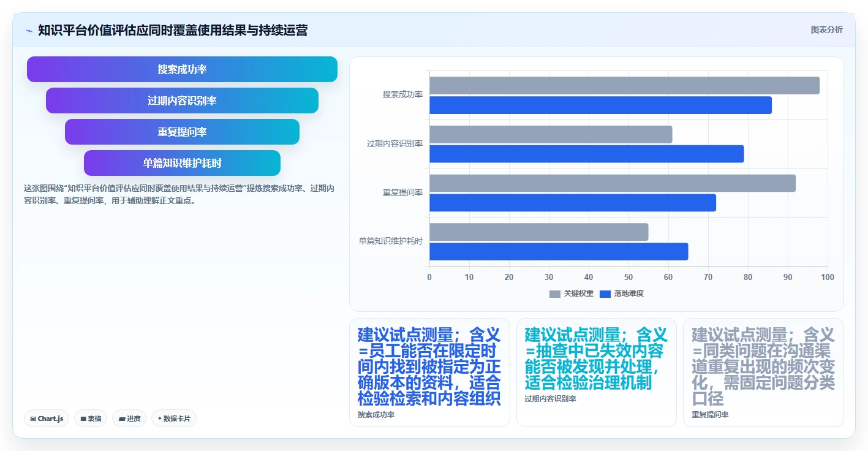This screenshot has width=868, height=451.
Task: Open the cyan-text 过期内容识别率 data card
Action: pos(597,373)
